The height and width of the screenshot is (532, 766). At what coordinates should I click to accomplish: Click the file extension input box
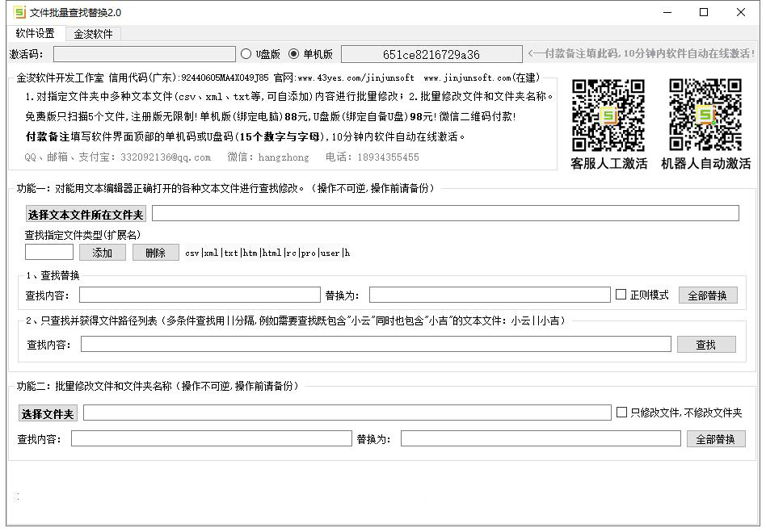tap(49, 253)
